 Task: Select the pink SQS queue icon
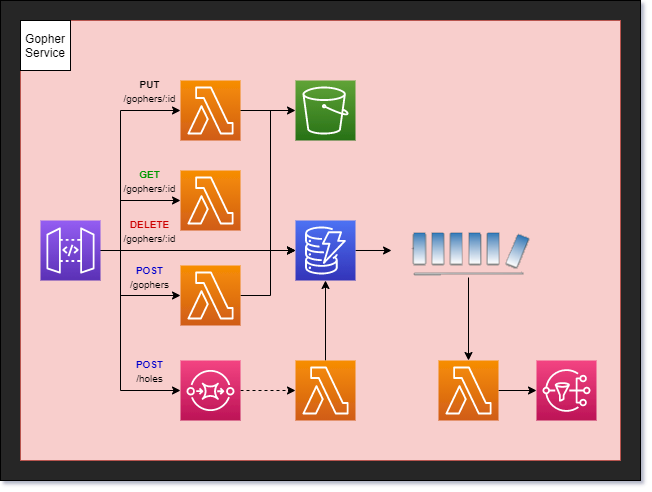pos(210,391)
